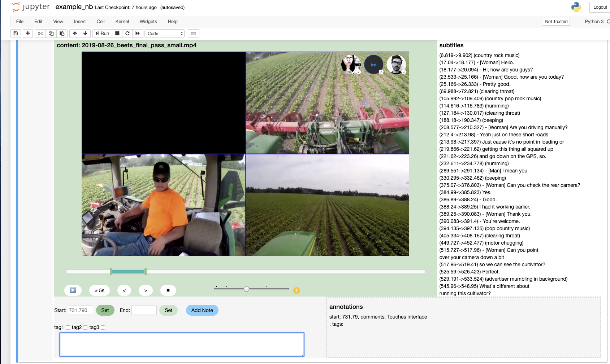Copy selected cells icon
The image size is (610, 364).
click(x=51, y=34)
